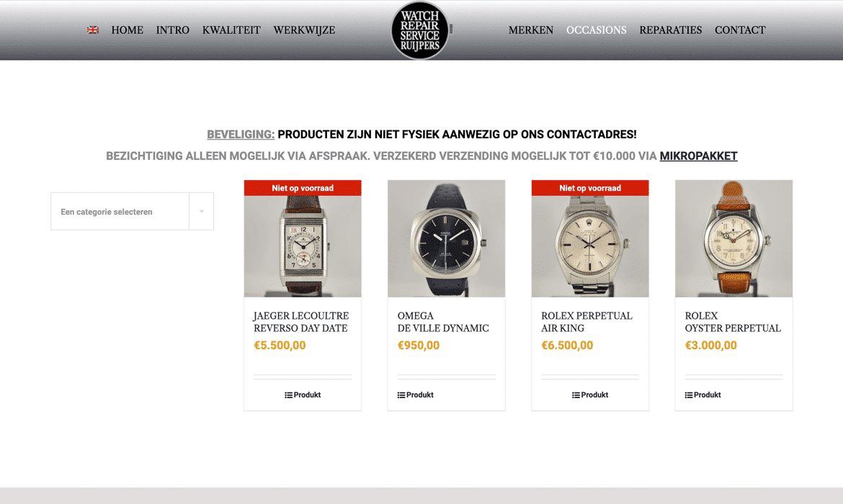Viewport: 843px width, 504px height.
Task: Open the CONTACT page
Action: click(740, 30)
